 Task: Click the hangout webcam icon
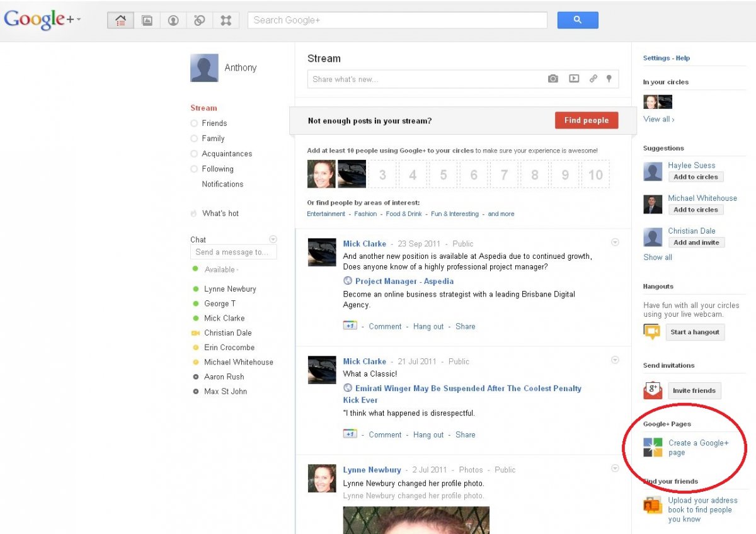(651, 332)
